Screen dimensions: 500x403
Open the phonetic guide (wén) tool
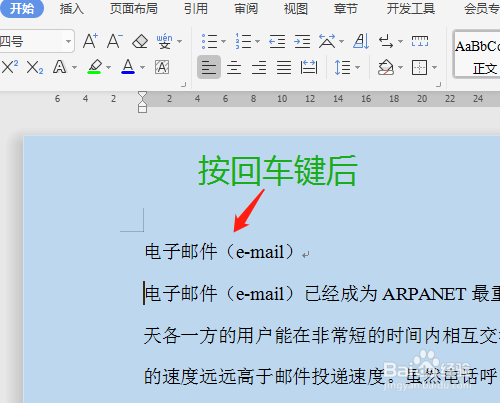pyautogui.click(x=165, y=41)
